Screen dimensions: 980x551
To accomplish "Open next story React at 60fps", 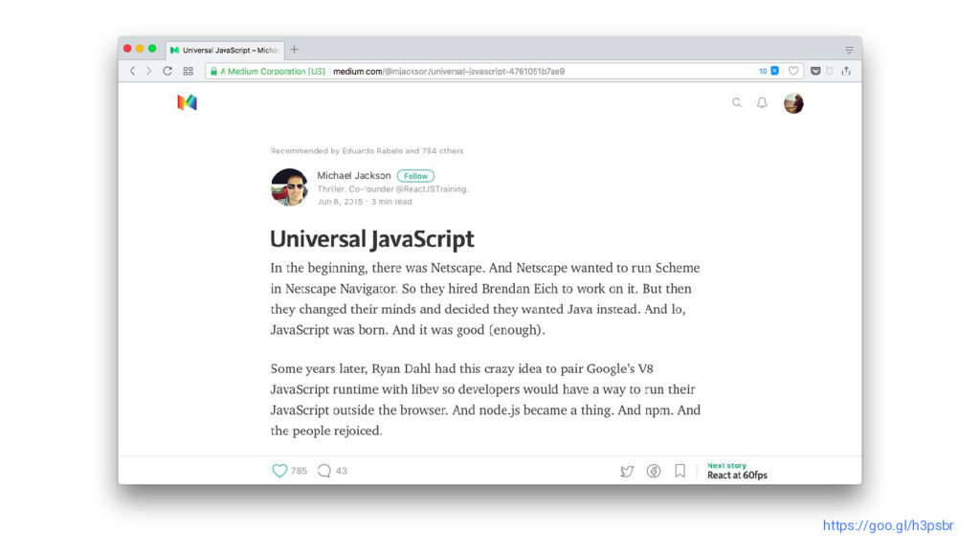I will point(737,471).
